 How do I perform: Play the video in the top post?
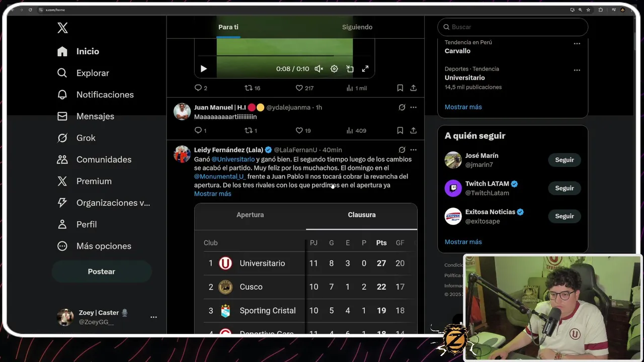204,69
